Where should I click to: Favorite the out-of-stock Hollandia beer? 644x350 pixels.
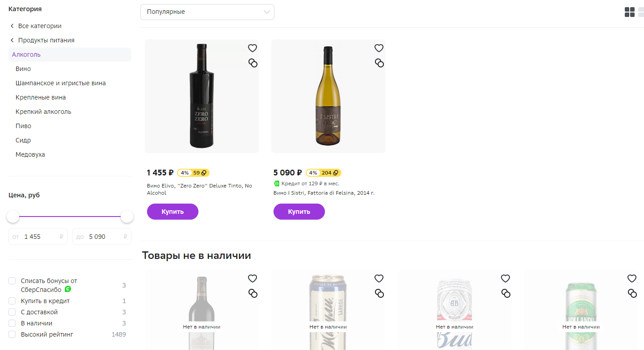632,279
